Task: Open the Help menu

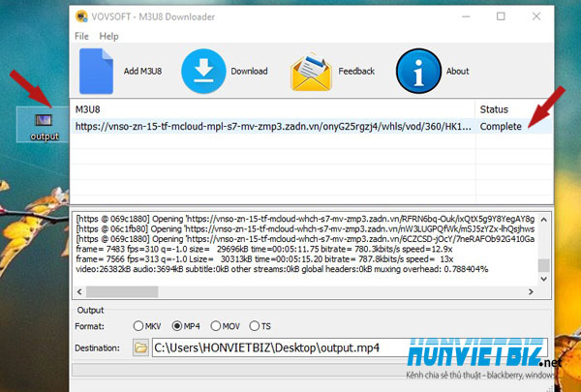Action: (x=108, y=37)
